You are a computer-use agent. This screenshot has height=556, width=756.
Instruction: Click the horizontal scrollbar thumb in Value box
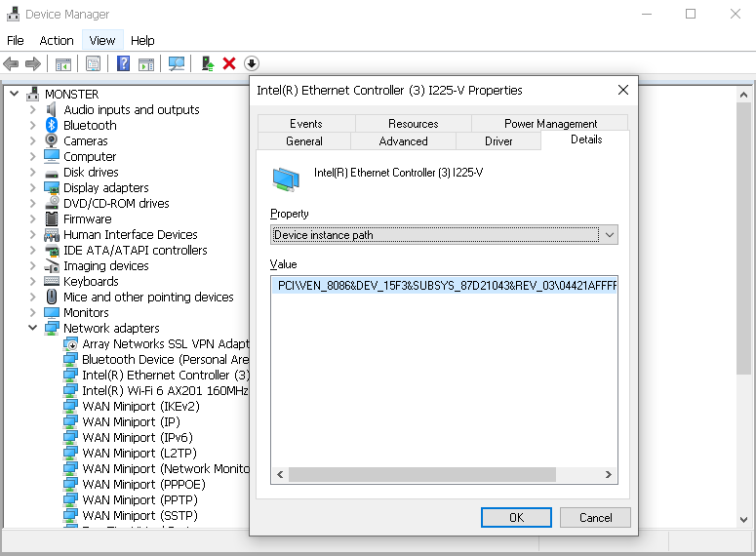click(422, 474)
